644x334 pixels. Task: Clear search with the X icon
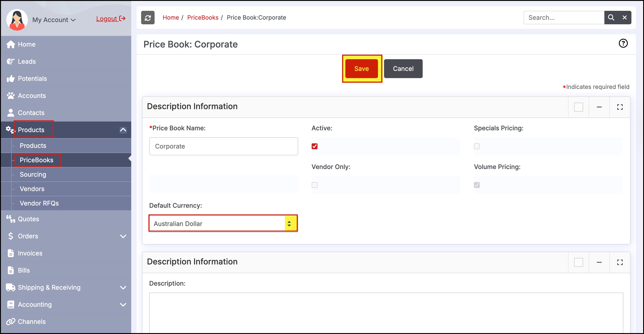coord(624,18)
